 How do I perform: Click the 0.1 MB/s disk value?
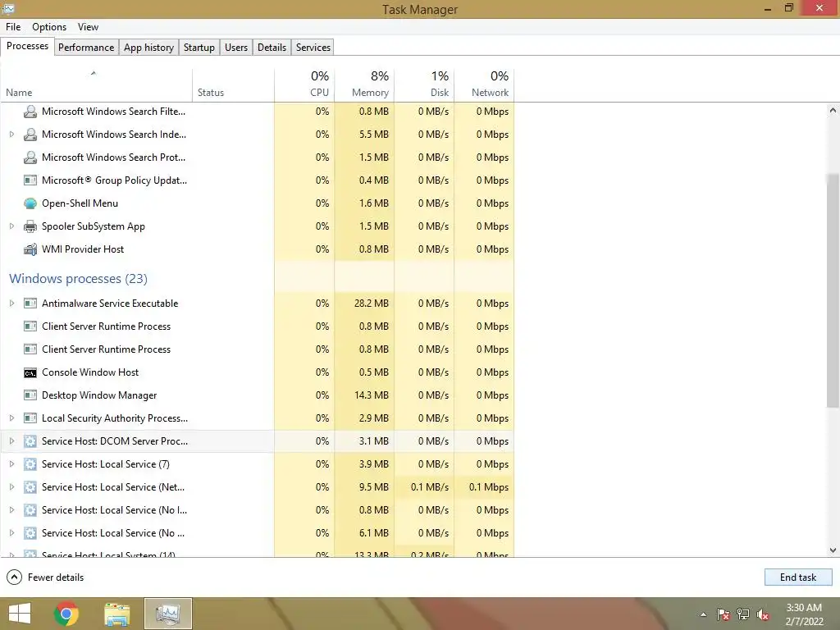click(430, 487)
